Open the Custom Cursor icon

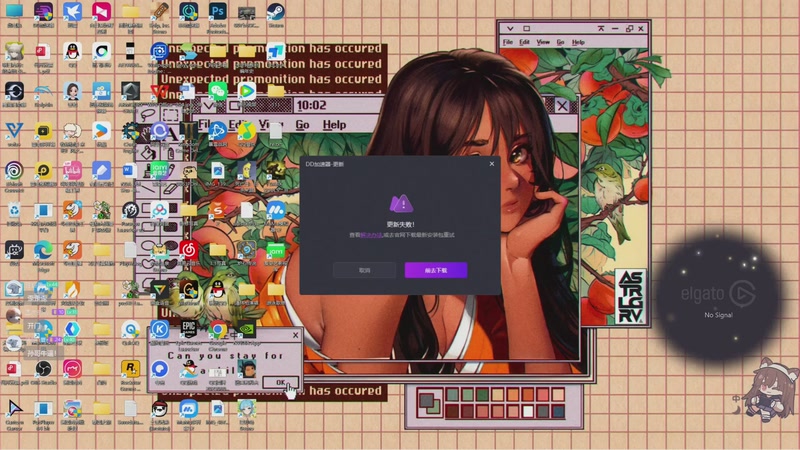click(14, 409)
